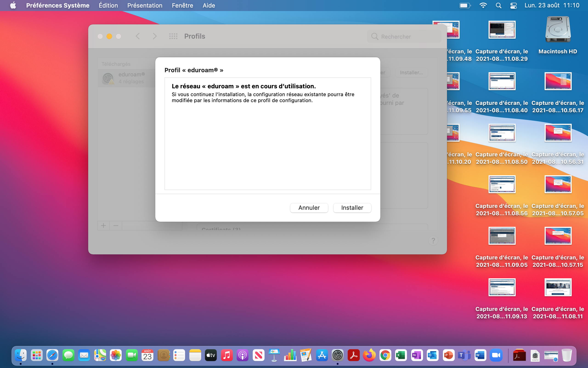Open Launchpad from the Dock

click(x=37, y=355)
